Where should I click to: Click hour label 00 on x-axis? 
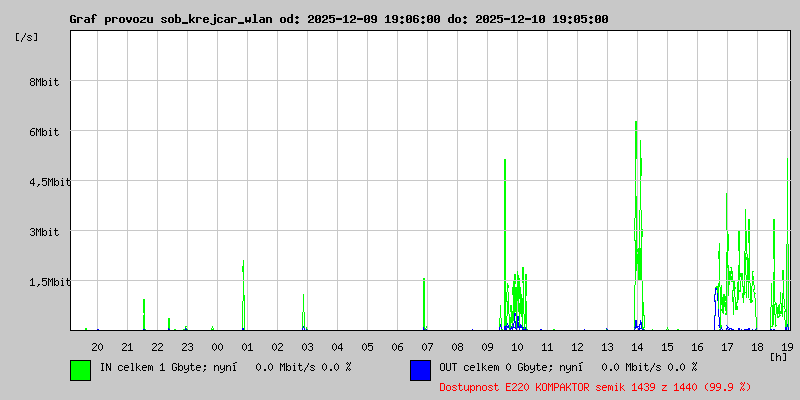(217, 347)
